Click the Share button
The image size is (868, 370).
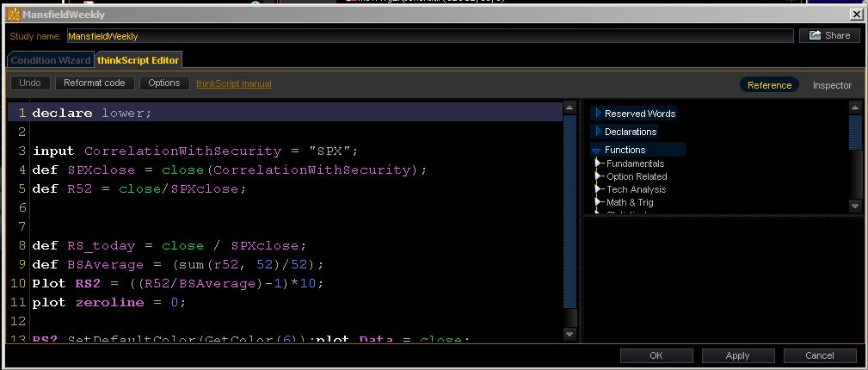point(829,35)
